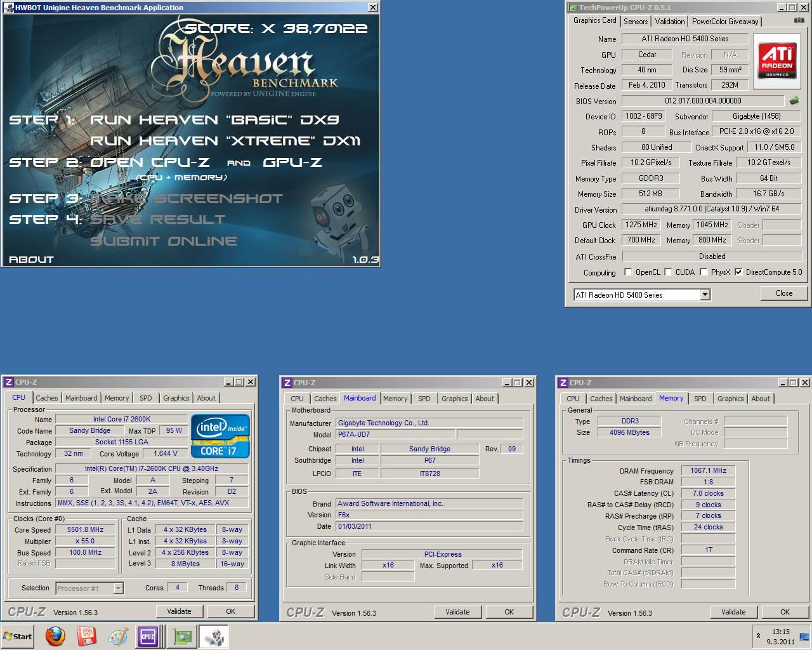Image resolution: width=812 pixels, height=650 pixels.
Task: Click Validate in the CPU-Z processor window
Action: (179, 611)
